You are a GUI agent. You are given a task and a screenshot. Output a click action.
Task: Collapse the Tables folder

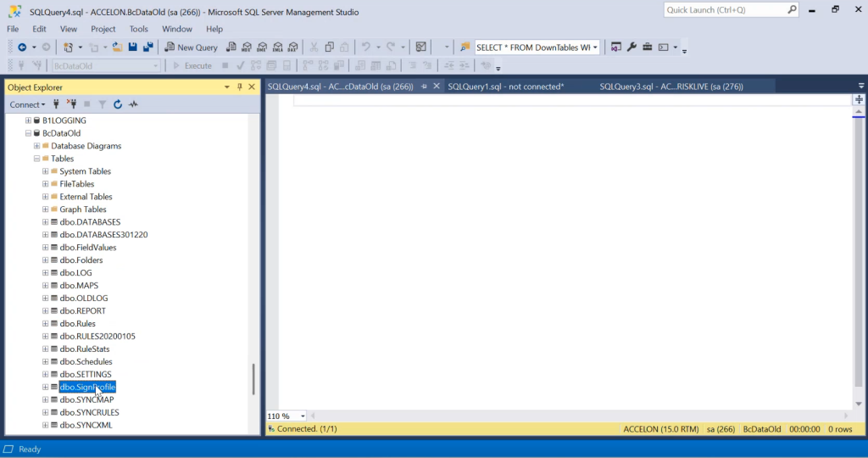pyautogui.click(x=36, y=159)
